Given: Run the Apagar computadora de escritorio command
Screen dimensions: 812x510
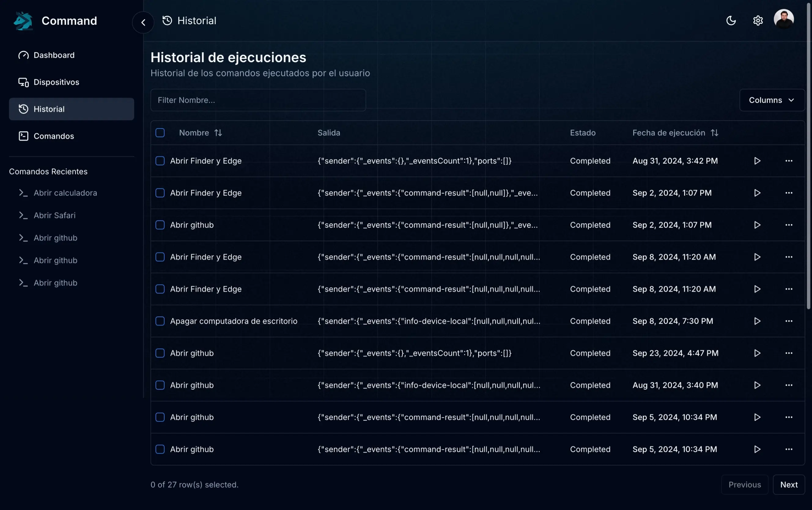Looking at the screenshot, I should click(757, 321).
